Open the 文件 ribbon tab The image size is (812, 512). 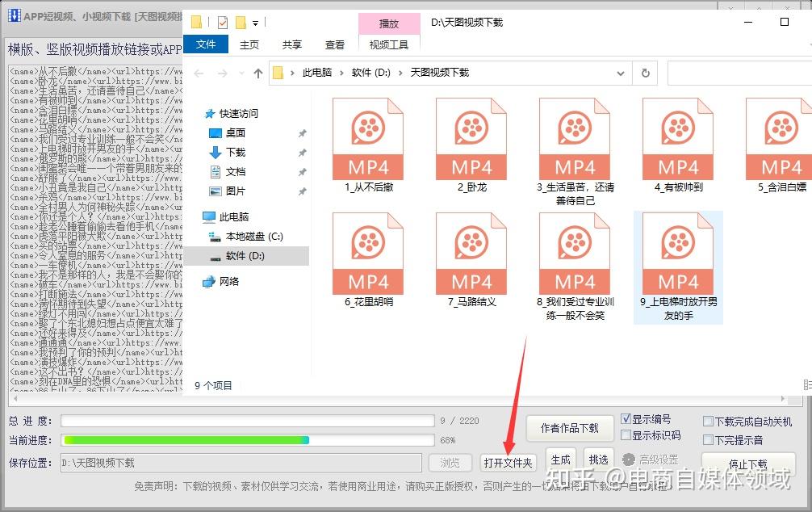[x=206, y=44]
